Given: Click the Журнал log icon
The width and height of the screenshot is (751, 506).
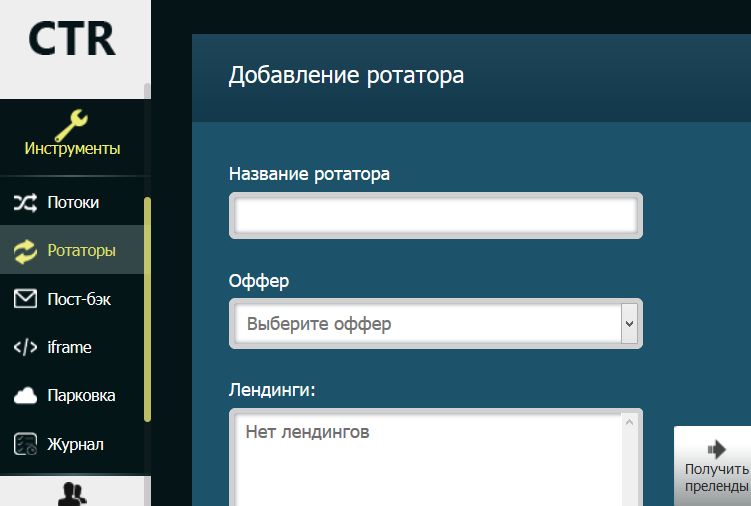Looking at the screenshot, I should (x=25, y=444).
